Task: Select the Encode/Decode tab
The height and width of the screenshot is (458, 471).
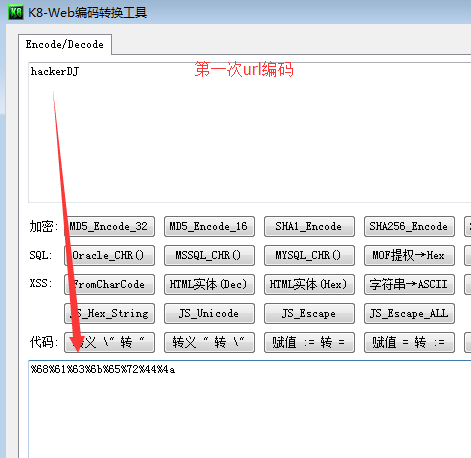Action: tap(65, 44)
